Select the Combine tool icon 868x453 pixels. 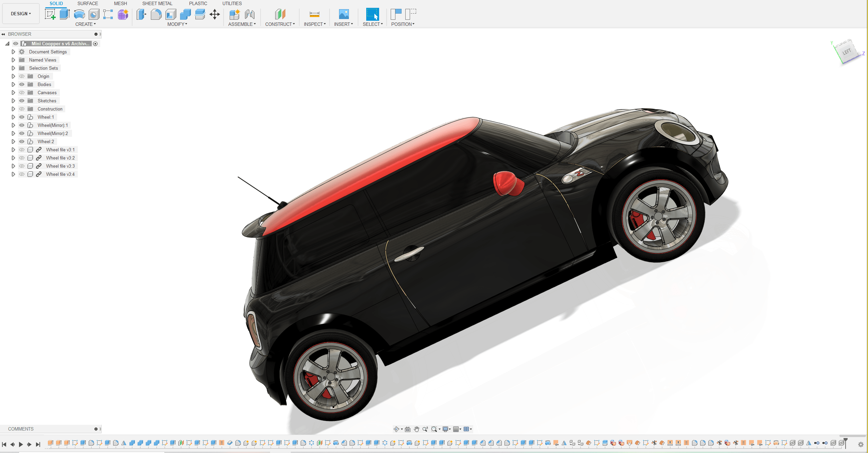[x=185, y=14]
